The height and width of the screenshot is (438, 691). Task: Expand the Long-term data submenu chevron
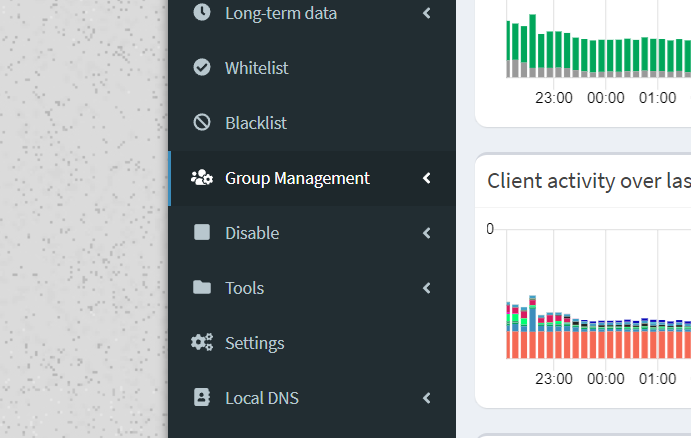point(427,13)
